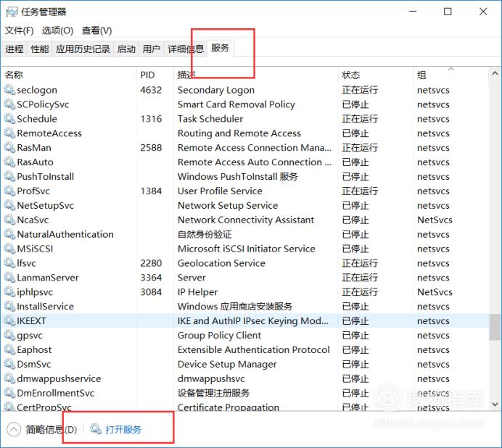Switch to the 性能 tab
Screen dimensions: 502x448
[x=40, y=49]
